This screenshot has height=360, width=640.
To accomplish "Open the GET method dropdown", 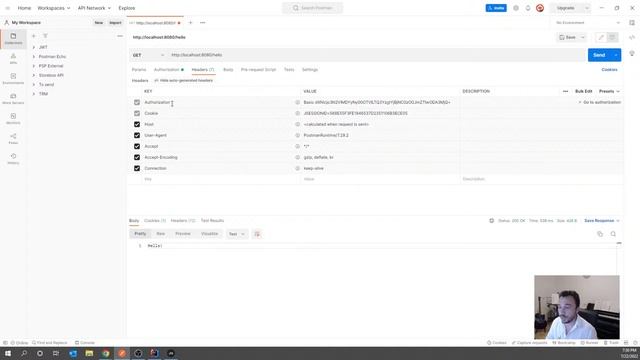I will pyautogui.click(x=148, y=55).
